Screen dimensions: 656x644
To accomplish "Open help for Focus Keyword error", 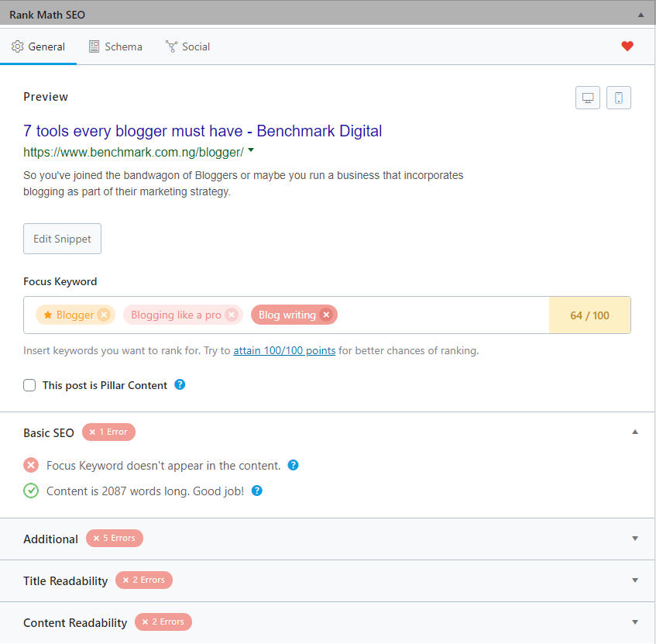I will (294, 465).
